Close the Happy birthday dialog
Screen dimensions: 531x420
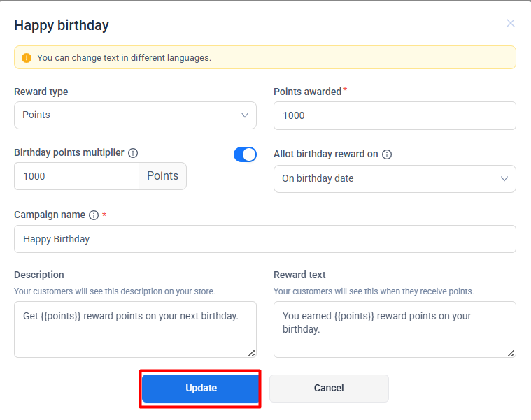point(511,23)
